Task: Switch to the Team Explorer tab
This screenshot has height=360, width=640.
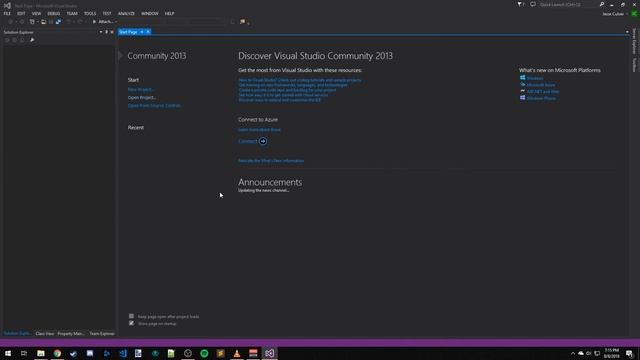Action: pyautogui.click(x=102, y=334)
